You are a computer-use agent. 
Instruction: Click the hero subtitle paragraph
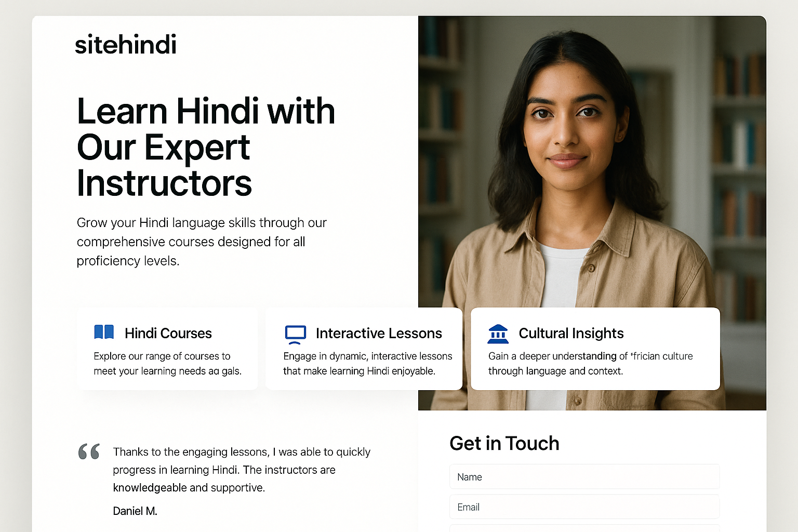tap(202, 242)
